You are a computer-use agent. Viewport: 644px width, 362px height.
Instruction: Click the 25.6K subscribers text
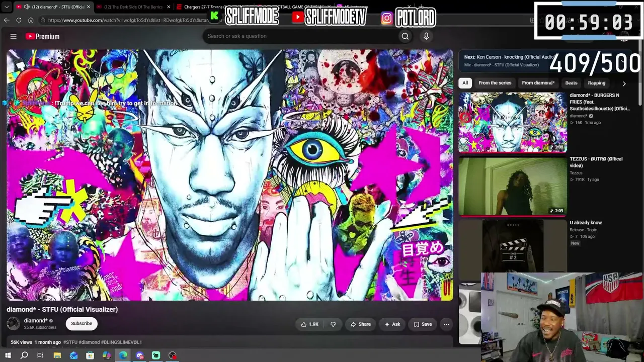[x=40, y=327]
